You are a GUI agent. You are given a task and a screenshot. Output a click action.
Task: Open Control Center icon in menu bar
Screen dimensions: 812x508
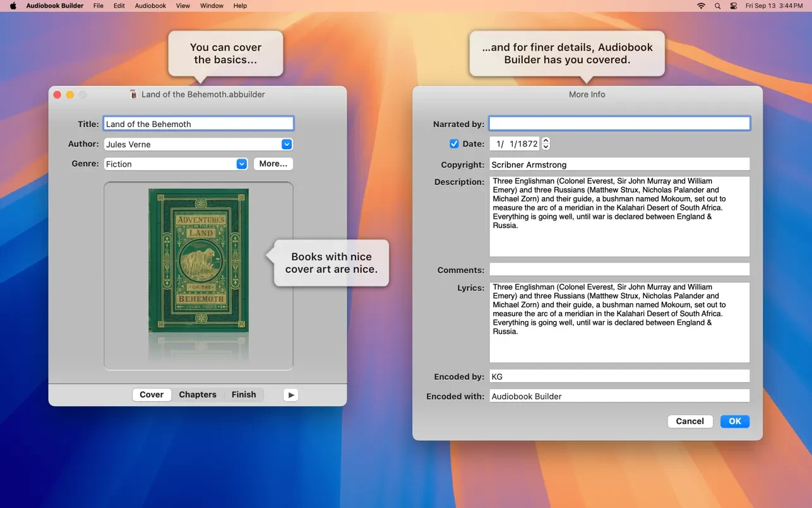point(733,6)
